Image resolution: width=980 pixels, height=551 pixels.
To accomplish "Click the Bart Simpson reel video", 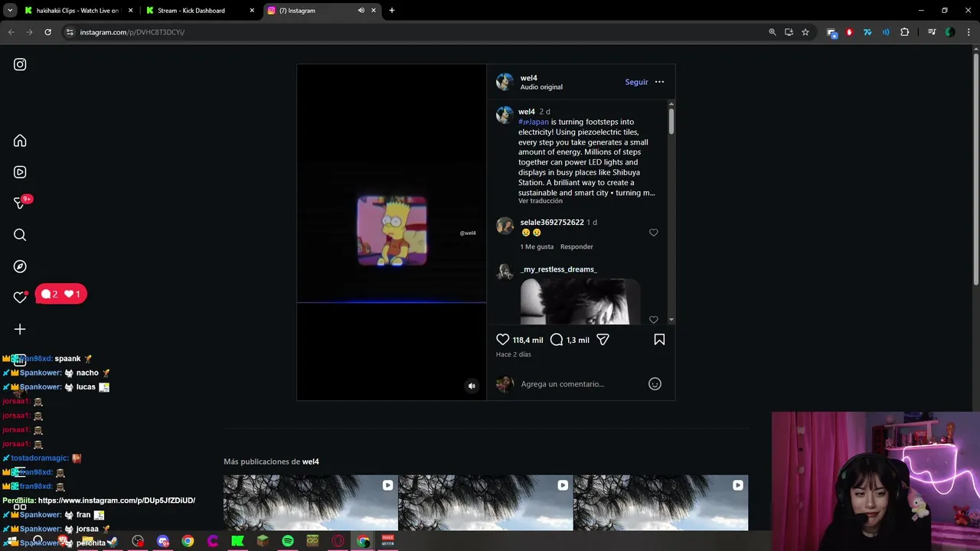I will point(391,231).
